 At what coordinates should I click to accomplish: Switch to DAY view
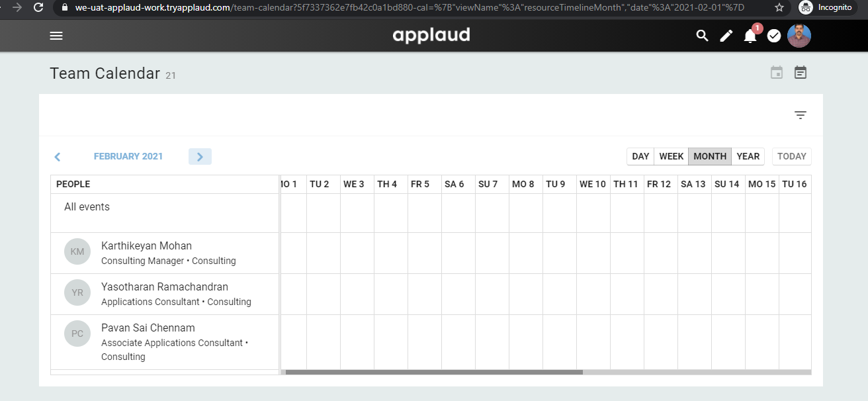coord(640,156)
